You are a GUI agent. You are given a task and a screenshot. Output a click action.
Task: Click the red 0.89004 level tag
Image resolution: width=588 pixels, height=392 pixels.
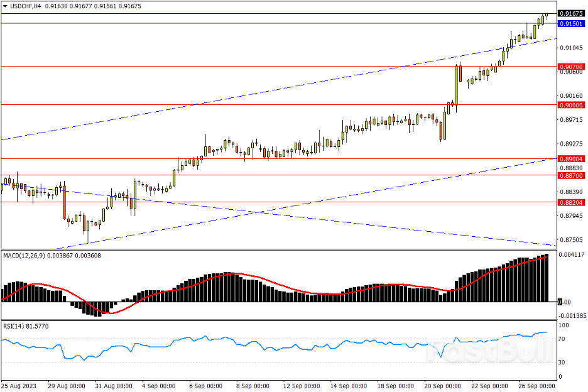[x=570, y=159]
